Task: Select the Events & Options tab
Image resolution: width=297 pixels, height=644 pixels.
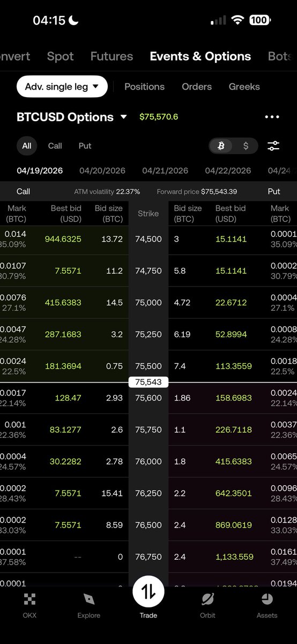Action: (x=201, y=56)
